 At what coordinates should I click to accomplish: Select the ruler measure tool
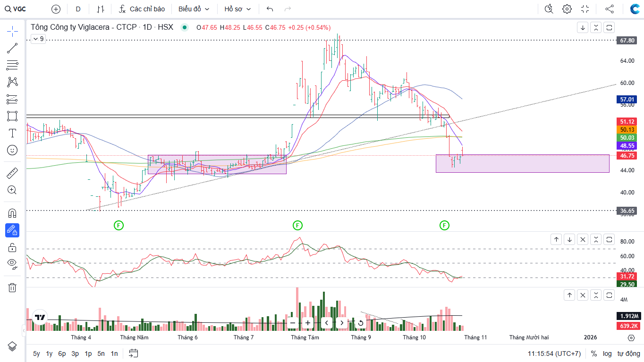[12, 173]
